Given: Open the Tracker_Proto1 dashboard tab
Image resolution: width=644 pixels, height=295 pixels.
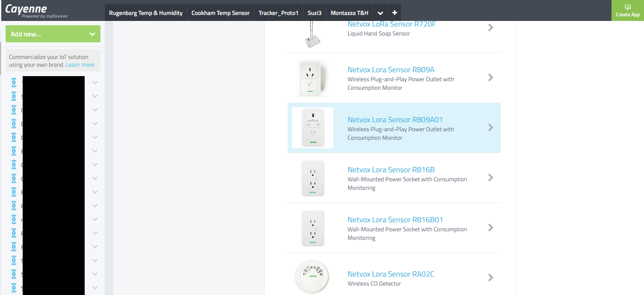Looking at the screenshot, I should coord(278,12).
